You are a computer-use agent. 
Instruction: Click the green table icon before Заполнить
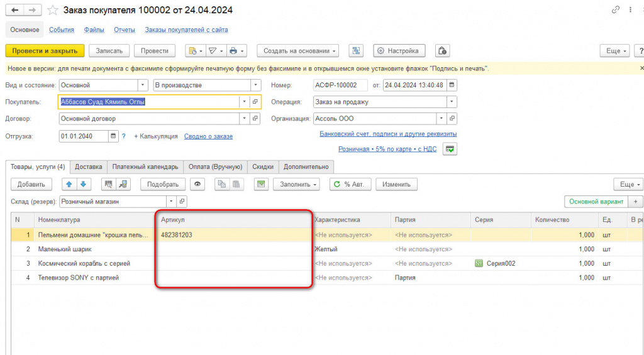[x=261, y=184]
